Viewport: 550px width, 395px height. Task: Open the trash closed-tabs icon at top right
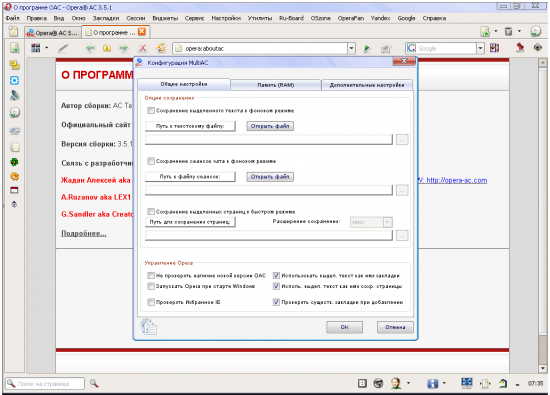[x=508, y=32]
